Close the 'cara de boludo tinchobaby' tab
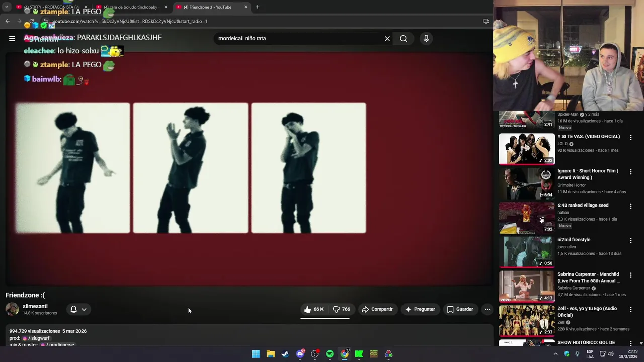Image resolution: width=644 pixels, height=362 pixels. [166, 7]
